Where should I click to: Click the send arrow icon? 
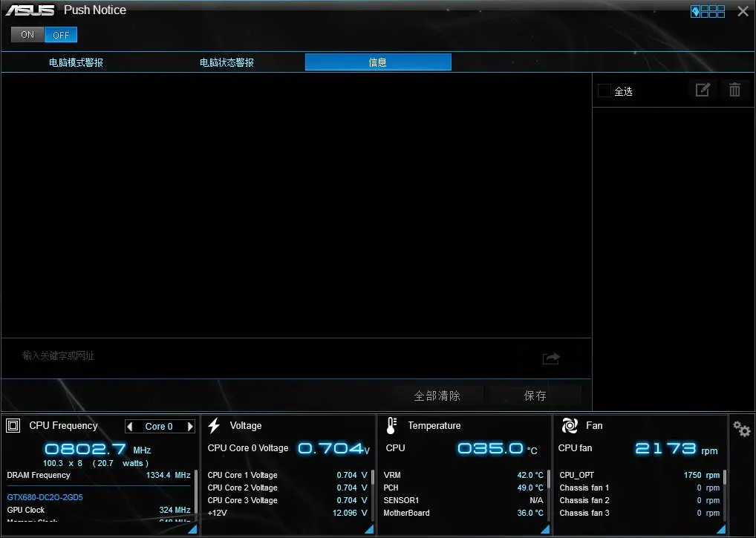[x=551, y=358]
